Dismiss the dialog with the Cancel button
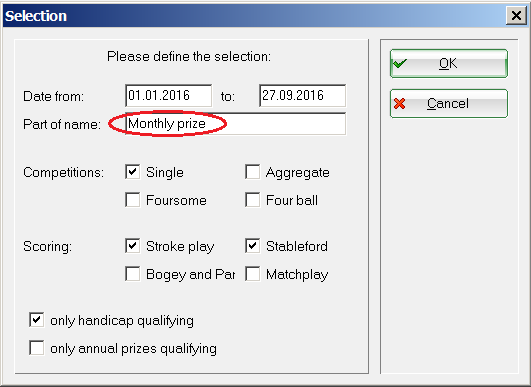Viewport: 531px width, 387px height. point(449,103)
